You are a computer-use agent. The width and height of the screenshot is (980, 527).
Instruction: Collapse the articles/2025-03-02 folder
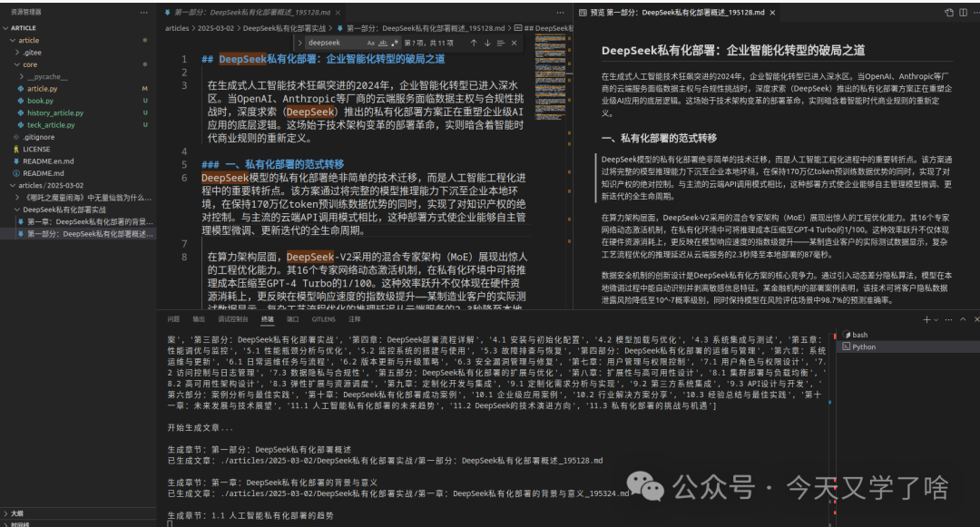13,185
